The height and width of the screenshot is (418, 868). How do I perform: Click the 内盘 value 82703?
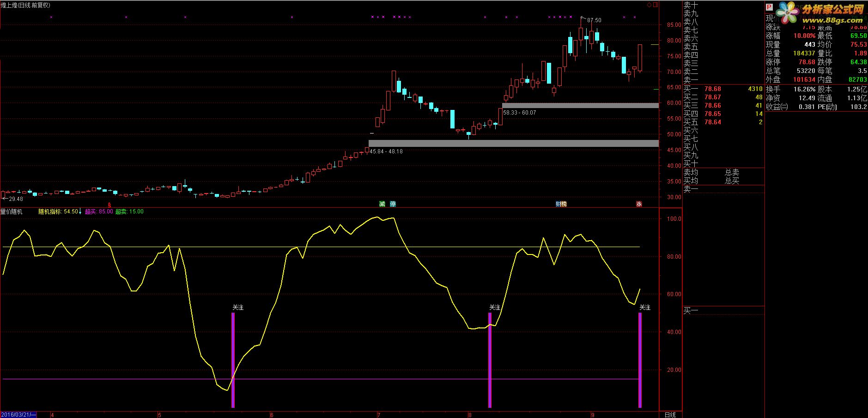[857, 79]
